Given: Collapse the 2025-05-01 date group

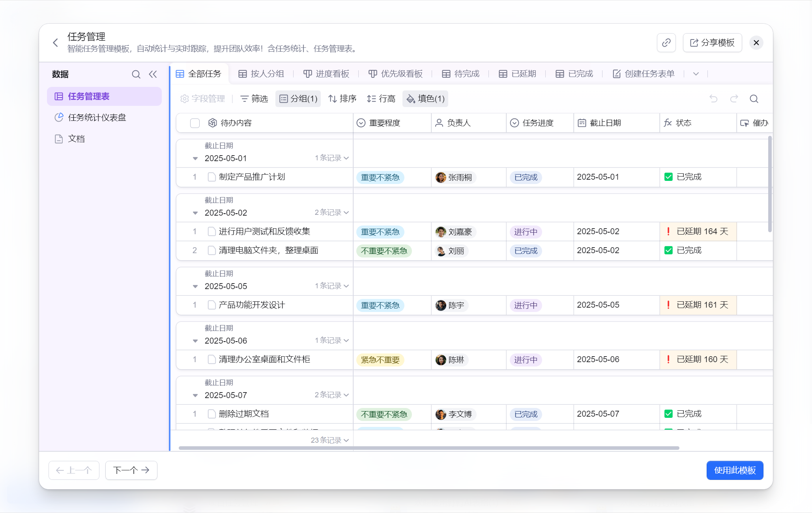Looking at the screenshot, I should tap(195, 158).
